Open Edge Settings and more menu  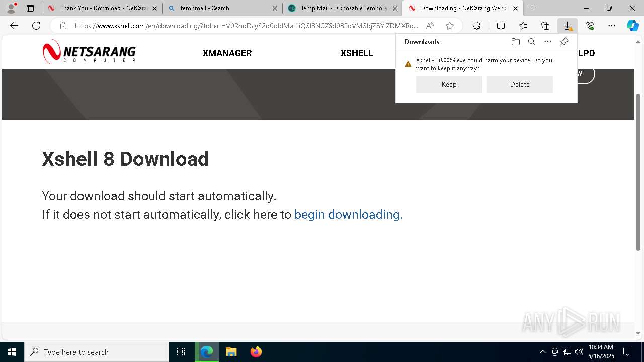(612, 26)
